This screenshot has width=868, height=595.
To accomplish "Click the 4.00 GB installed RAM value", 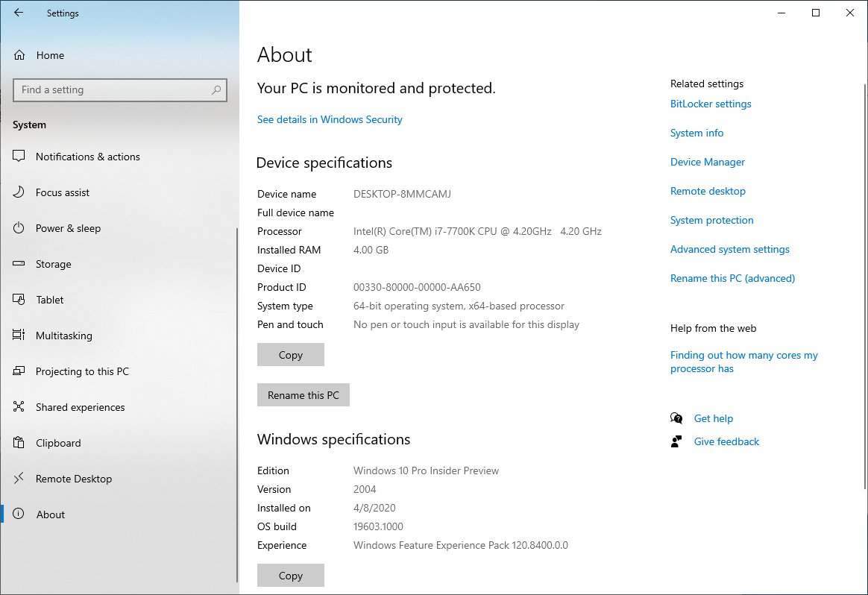I will tap(371, 251).
